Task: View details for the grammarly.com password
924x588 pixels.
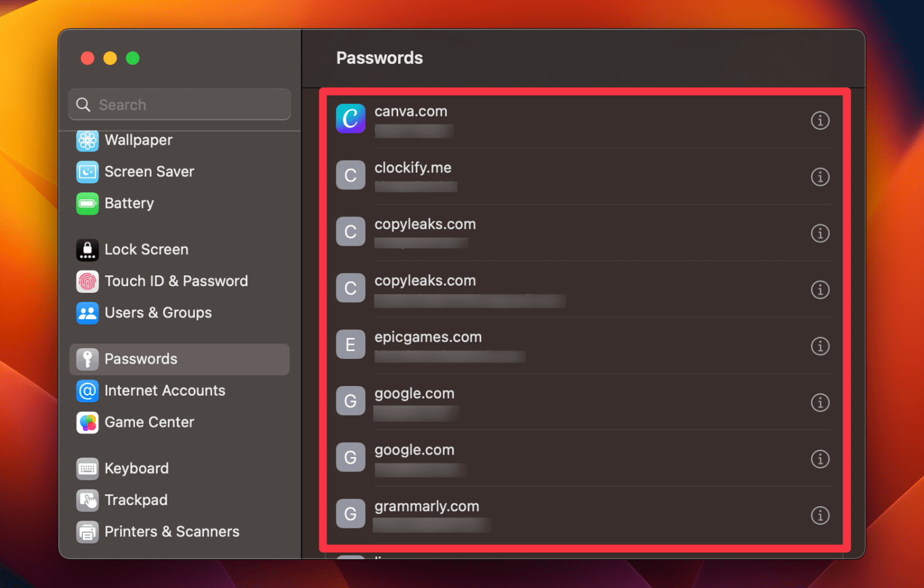Action: pyautogui.click(x=821, y=515)
